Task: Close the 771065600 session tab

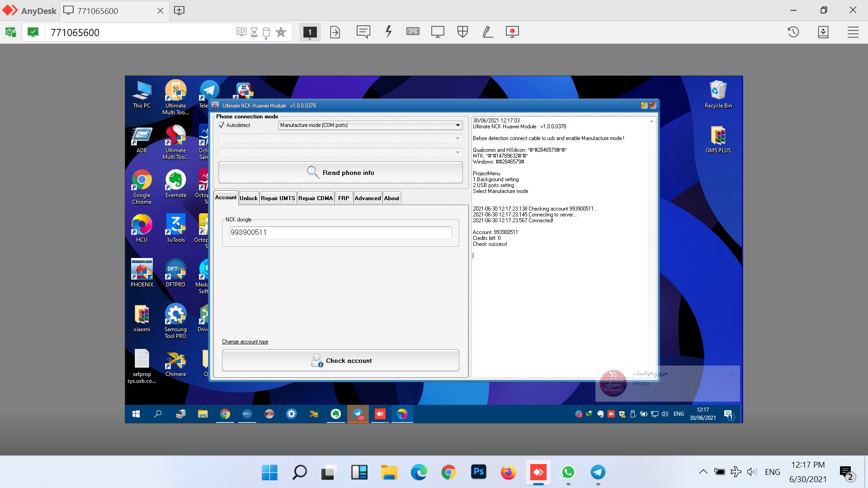Action: [160, 11]
